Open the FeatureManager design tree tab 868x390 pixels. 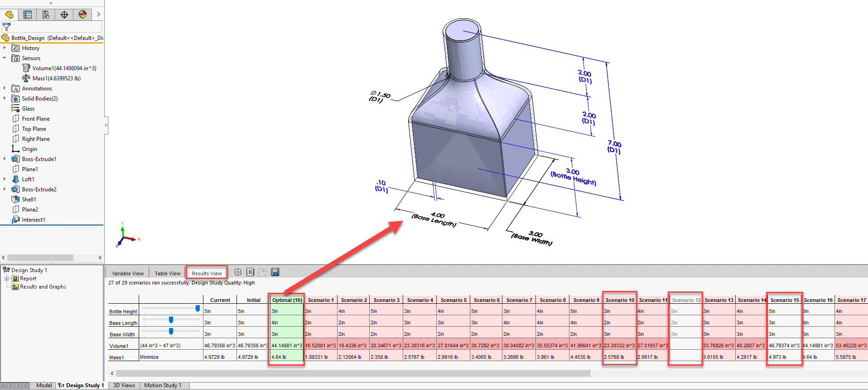9,15
